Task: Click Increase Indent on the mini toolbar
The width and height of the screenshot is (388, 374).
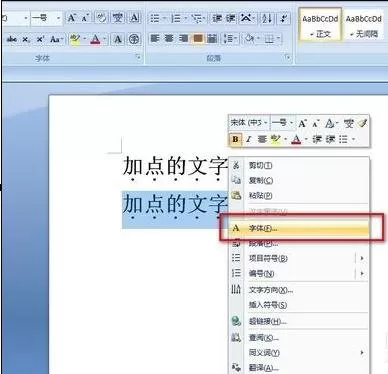Action: click(330, 139)
